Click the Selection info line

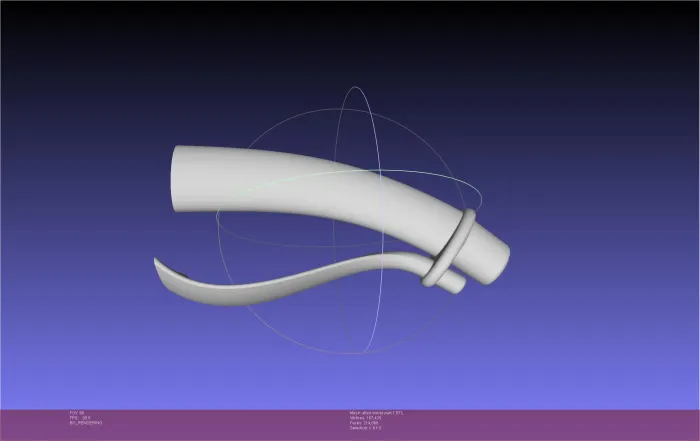(366, 428)
